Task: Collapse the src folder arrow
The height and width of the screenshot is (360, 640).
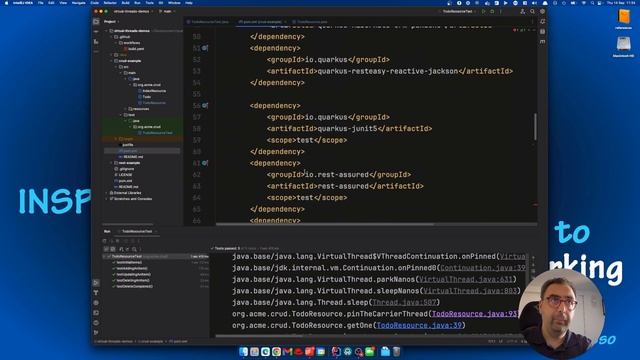Action: [x=116, y=67]
